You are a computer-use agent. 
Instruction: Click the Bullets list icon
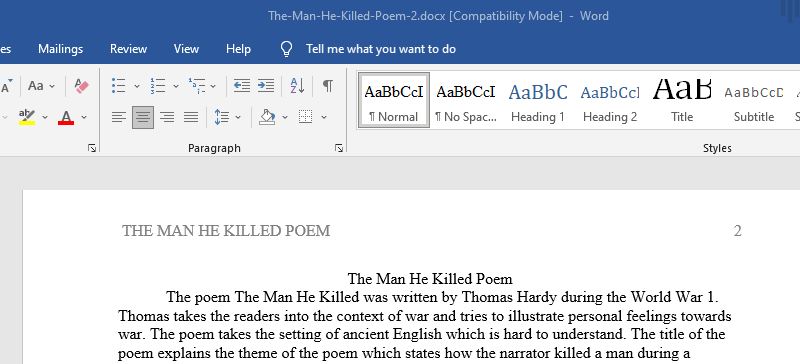pyautogui.click(x=118, y=86)
